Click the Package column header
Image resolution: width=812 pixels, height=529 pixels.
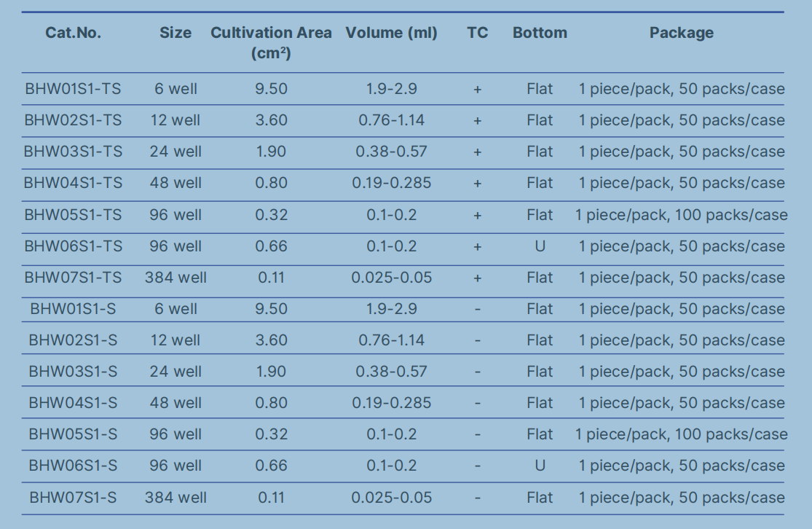pos(681,33)
